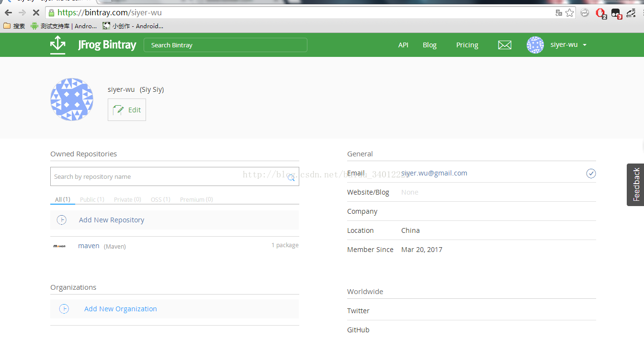644x339 pixels.
Task: Click the siyer.wu@gmail.com email link
Action: (434, 173)
